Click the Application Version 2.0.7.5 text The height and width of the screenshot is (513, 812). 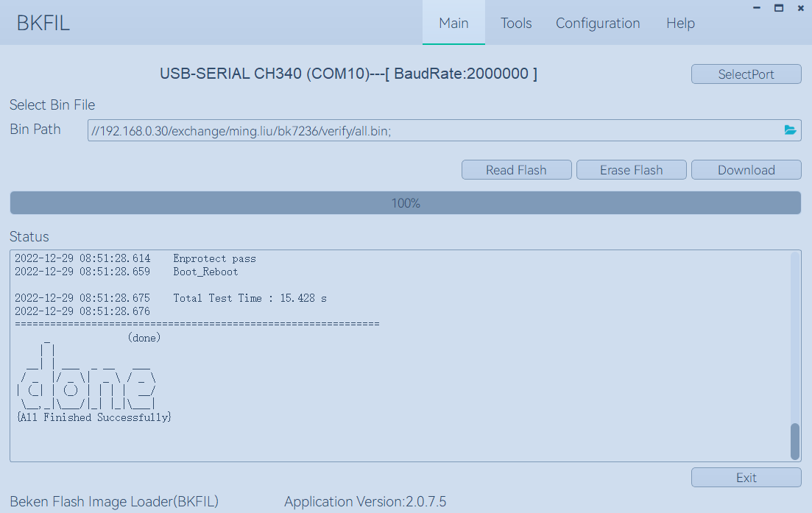tap(365, 502)
